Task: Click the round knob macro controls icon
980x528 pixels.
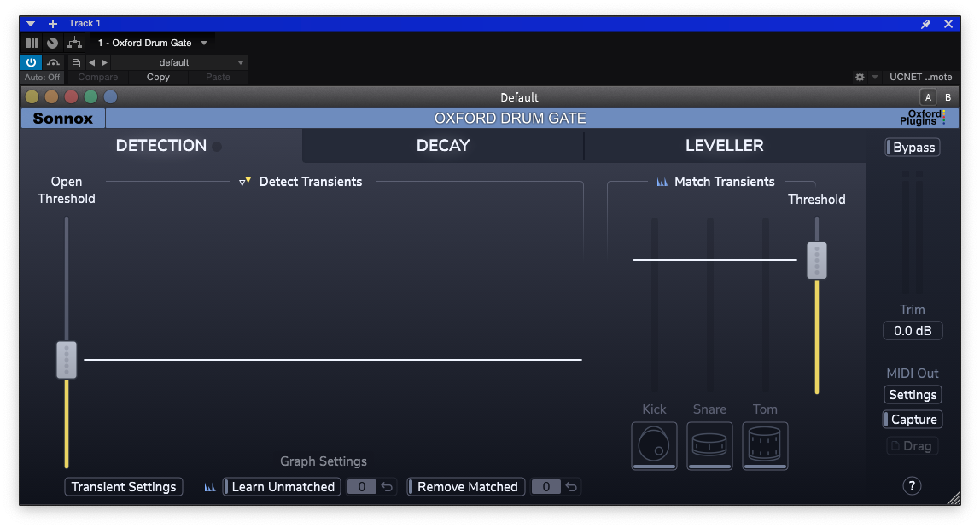Action: (x=53, y=44)
